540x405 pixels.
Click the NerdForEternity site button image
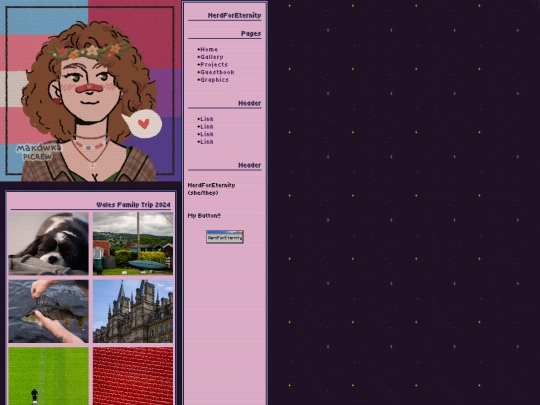point(225,237)
